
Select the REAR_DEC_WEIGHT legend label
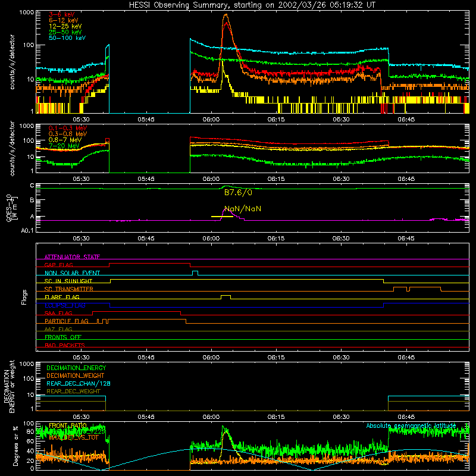(x=73, y=392)
